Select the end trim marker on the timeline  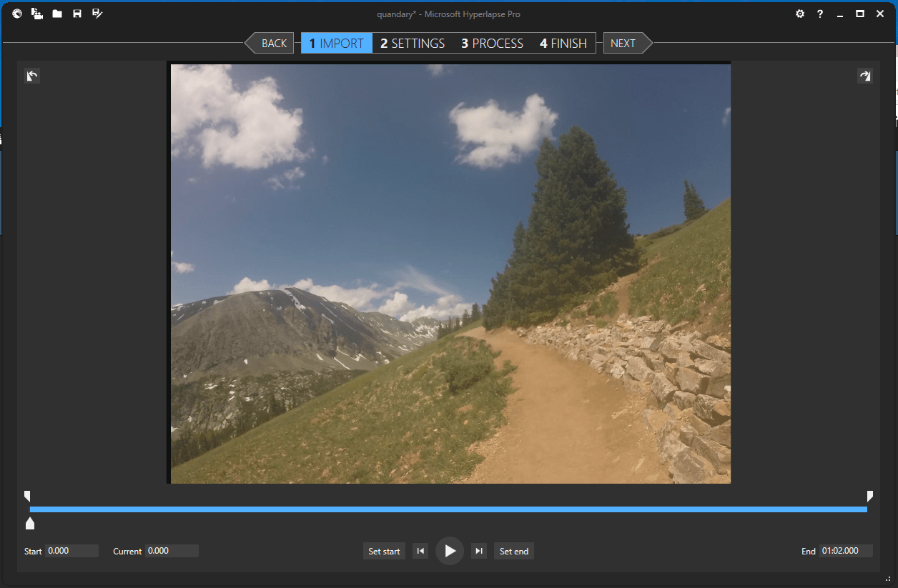(870, 496)
